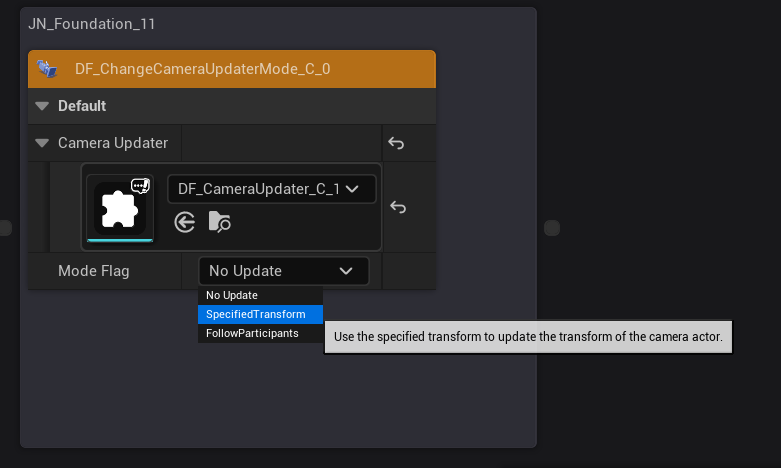This screenshot has height=468, width=781.
Task: Browse to asset in Content Browser icon
Action: tap(220, 222)
